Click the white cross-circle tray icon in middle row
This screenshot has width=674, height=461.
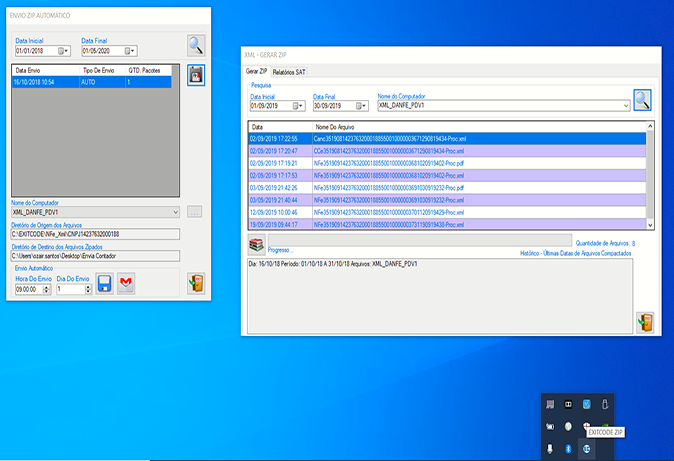(586, 425)
